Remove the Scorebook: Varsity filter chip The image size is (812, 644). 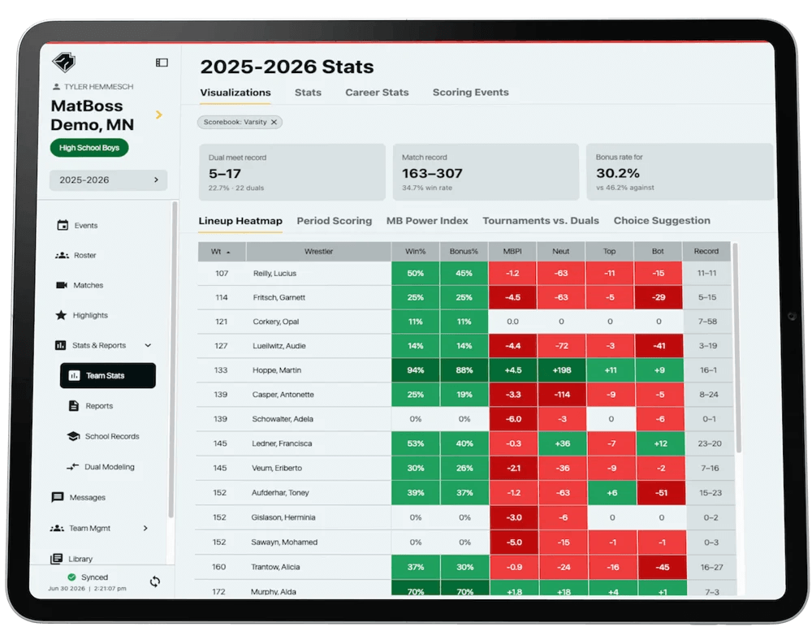[274, 123]
